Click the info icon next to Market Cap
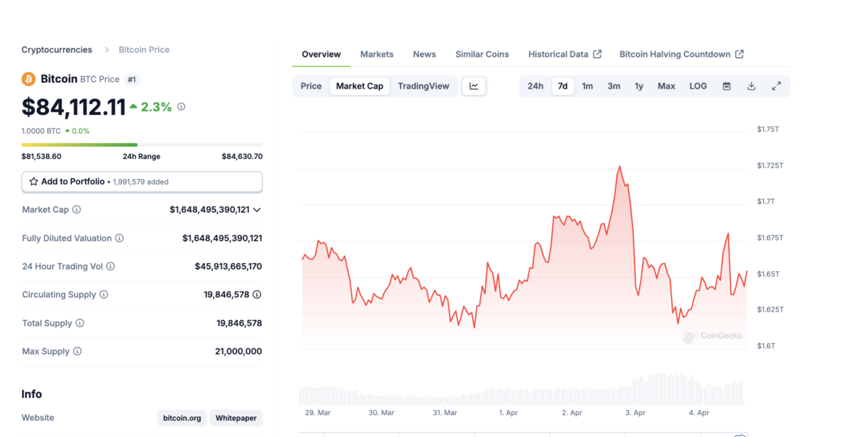The height and width of the screenshot is (437, 868). tap(77, 209)
